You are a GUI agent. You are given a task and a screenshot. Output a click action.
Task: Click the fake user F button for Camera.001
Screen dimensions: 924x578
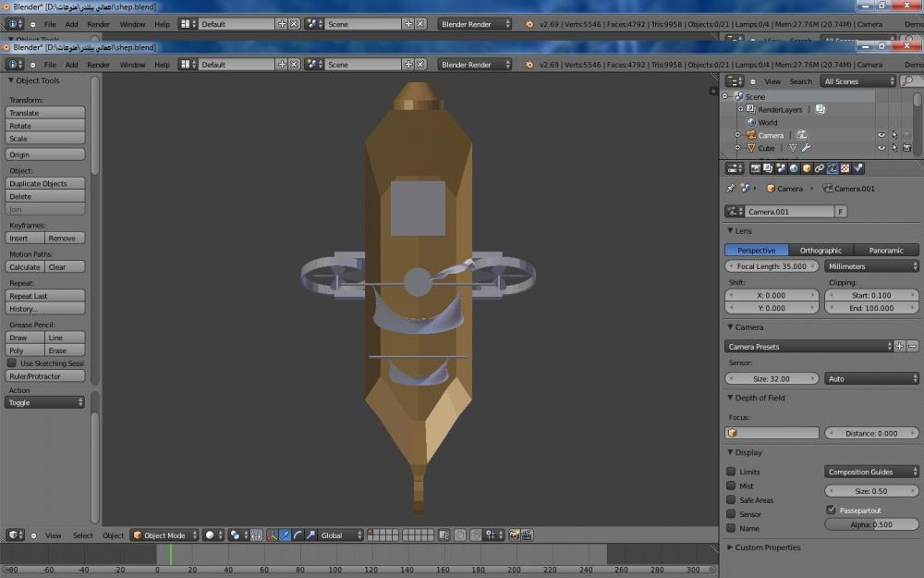(841, 211)
